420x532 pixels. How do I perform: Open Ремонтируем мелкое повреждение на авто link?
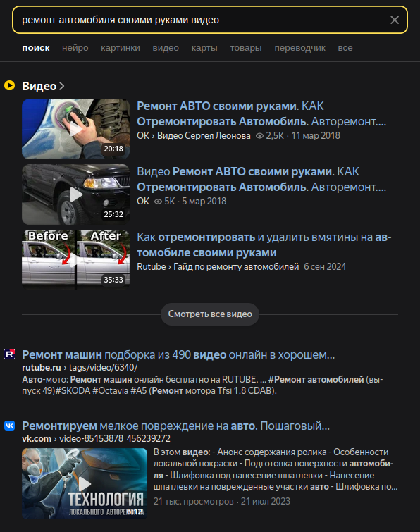175,426
